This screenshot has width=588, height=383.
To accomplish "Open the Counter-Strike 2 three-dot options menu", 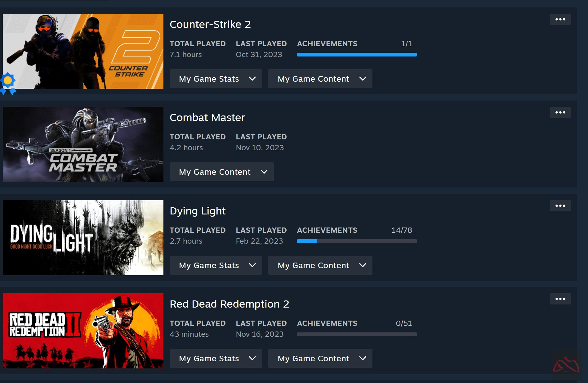I will [x=560, y=19].
